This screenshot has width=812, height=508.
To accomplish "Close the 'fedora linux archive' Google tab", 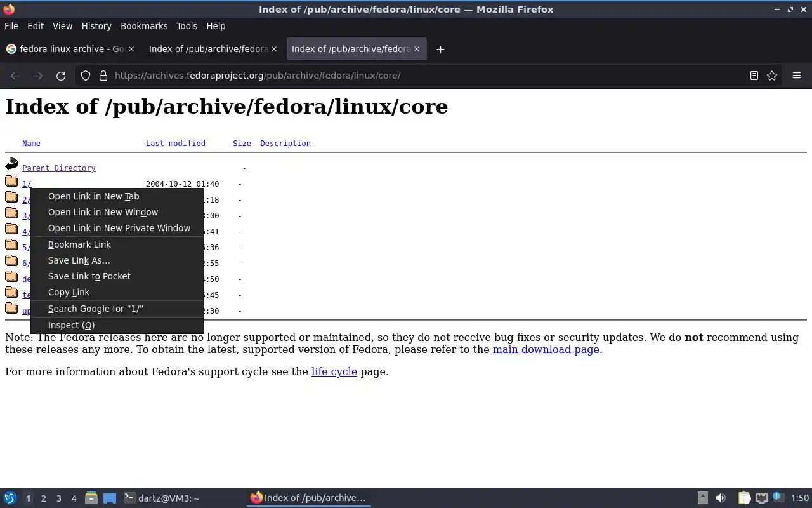I will [131, 49].
